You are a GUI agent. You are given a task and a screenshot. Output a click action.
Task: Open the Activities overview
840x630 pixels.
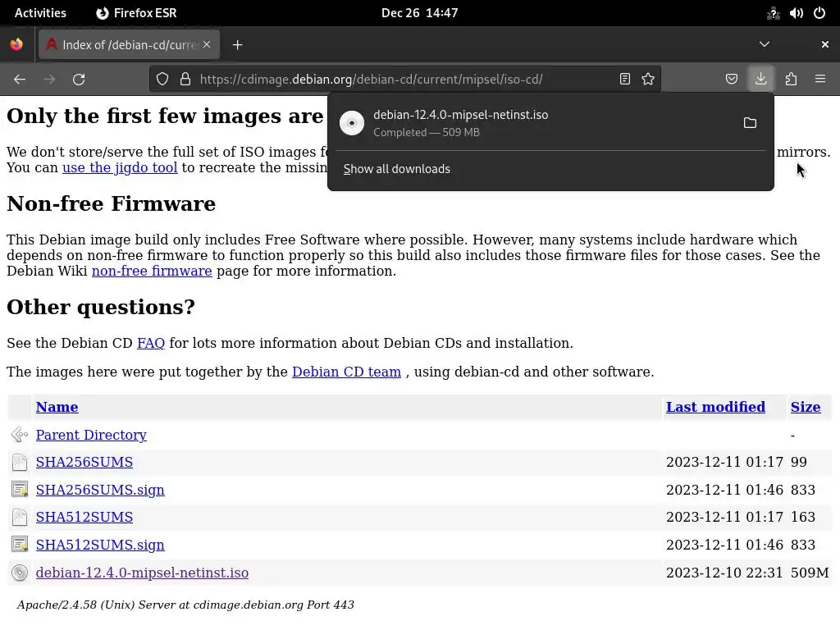pos(40,13)
